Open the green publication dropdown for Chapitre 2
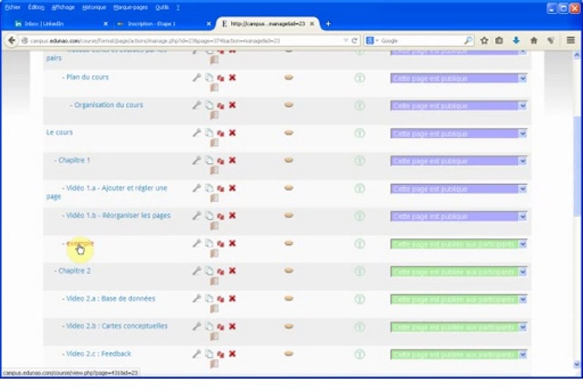This screenshot has height=392, width=583. click(x=458, y=272)
